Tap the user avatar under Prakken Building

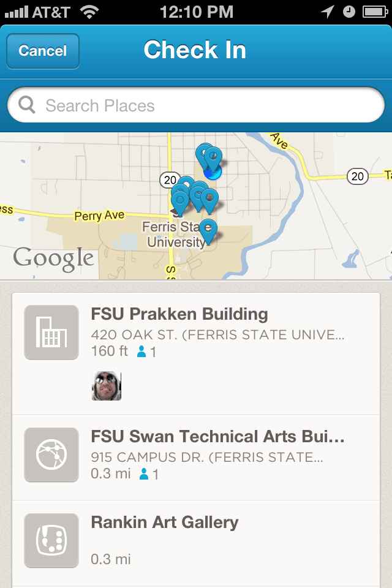coord(107,386)
